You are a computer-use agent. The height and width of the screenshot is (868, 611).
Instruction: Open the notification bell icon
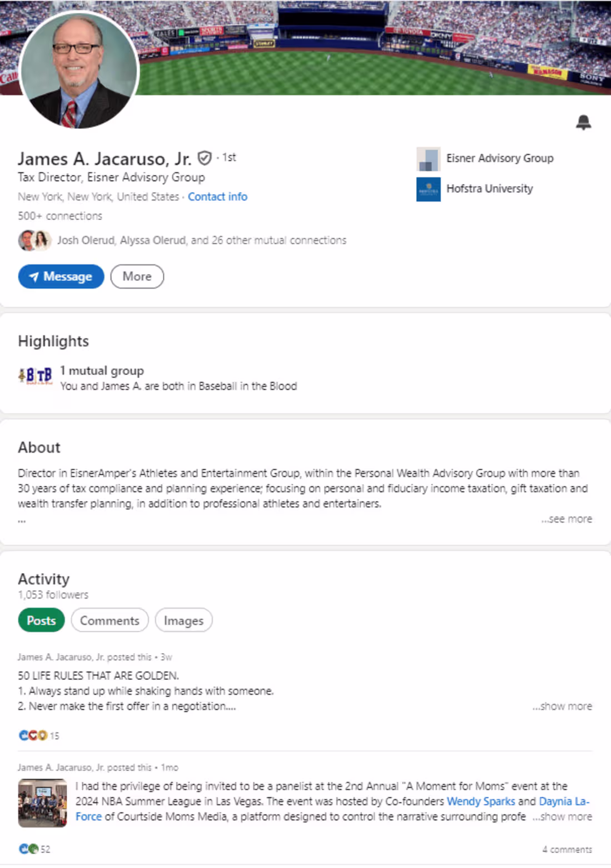click(584, 122)
